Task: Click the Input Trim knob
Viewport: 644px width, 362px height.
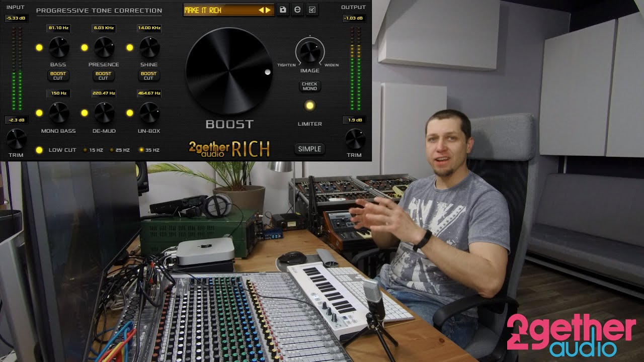Action: click(x=16, y=139)
